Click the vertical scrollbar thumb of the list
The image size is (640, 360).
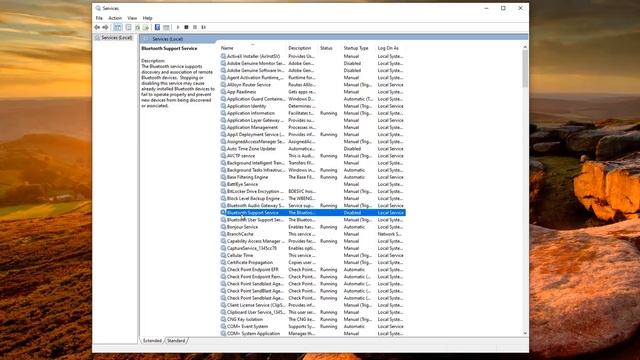[525, 69]
